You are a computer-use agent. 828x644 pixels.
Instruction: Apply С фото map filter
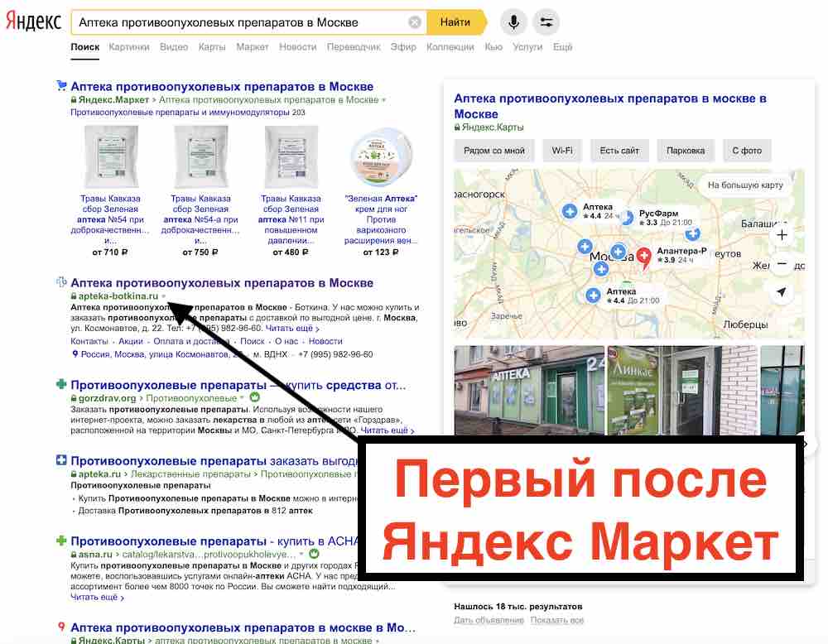tap(747, 151)
